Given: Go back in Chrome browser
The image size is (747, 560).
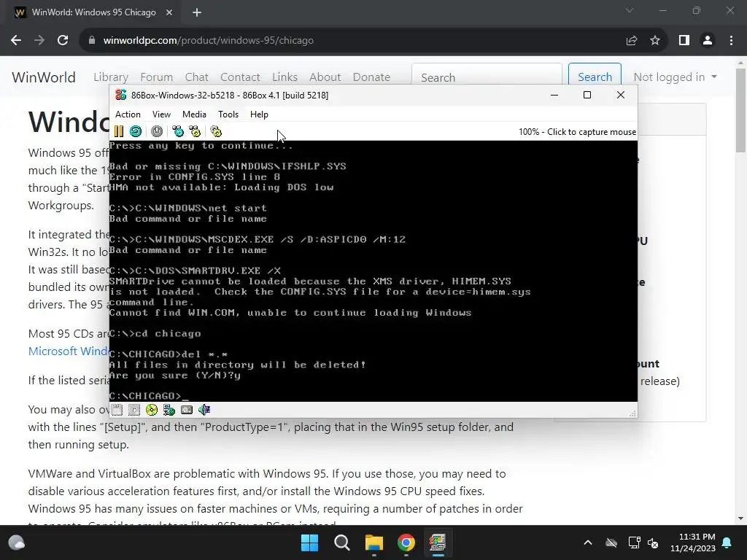Looking at the screenshot, I should (16, 41).
